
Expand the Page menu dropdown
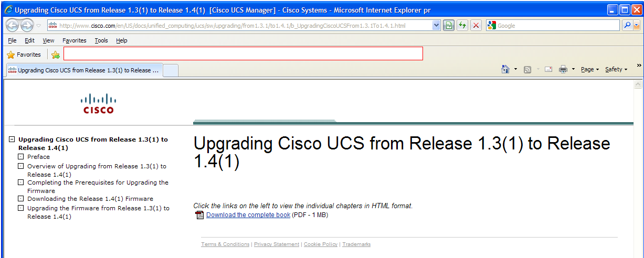[590, 69]
